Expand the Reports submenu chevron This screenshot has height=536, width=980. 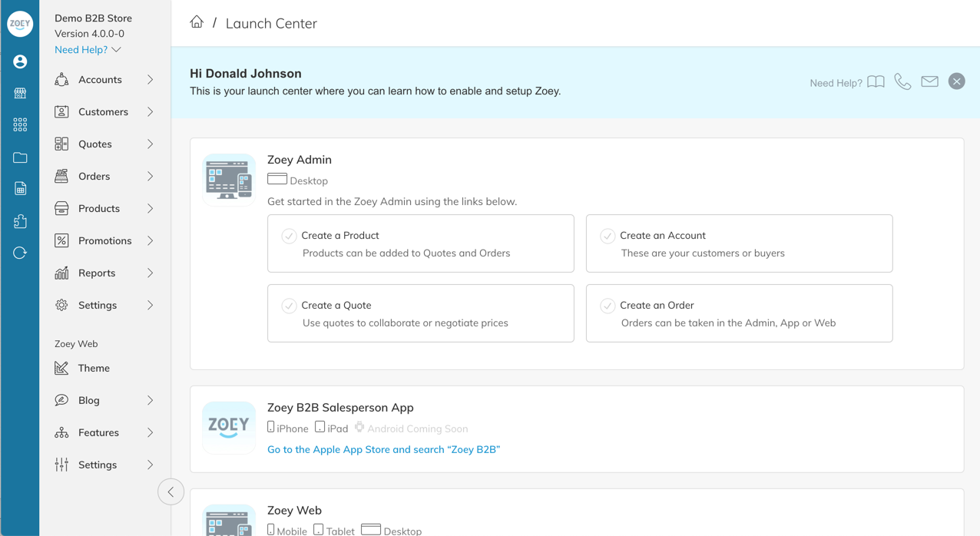pyautogui.click(x=150, y=273)
